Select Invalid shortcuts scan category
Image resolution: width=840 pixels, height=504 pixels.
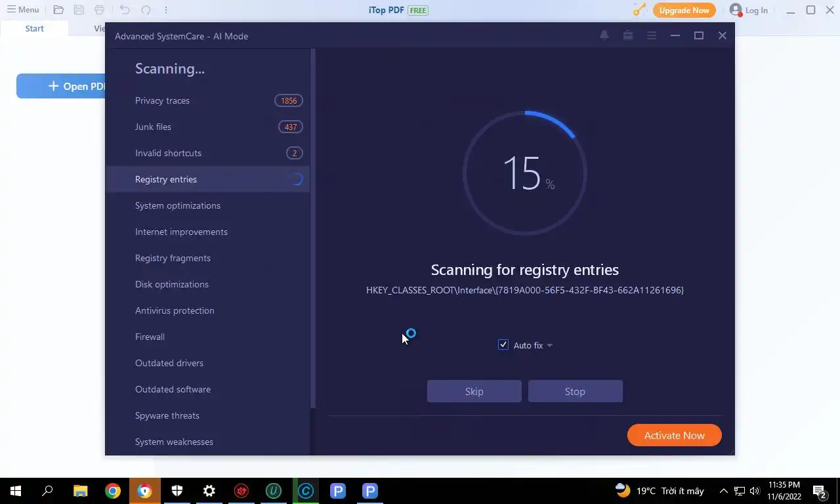coord(207,153)
